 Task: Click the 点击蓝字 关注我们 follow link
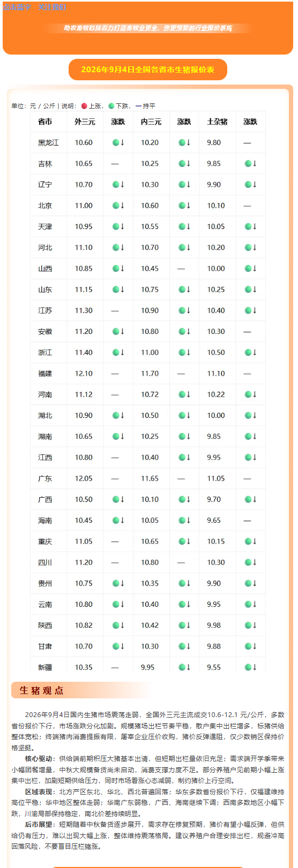coord(35,7)
